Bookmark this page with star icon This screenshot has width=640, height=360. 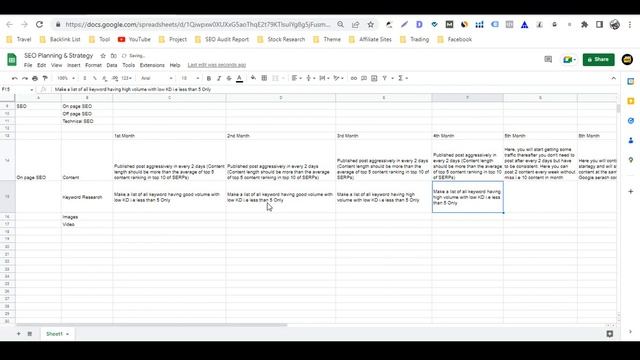click(371, 24)
